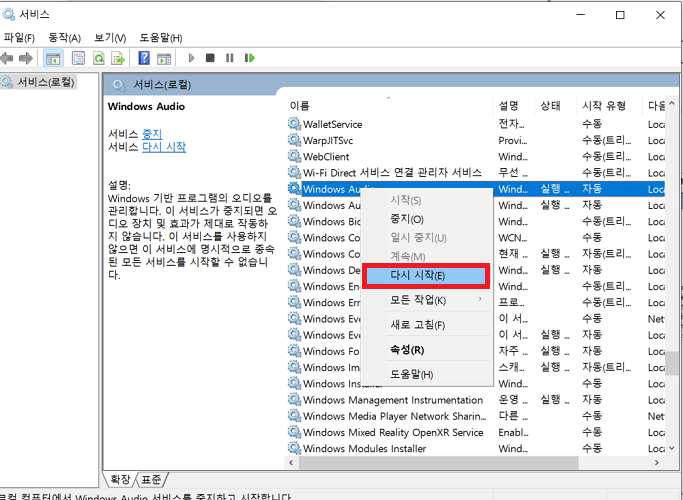Screen dimensions: 683x500
Task: Select Windows Modules Installer service
Action: (365, 448)
